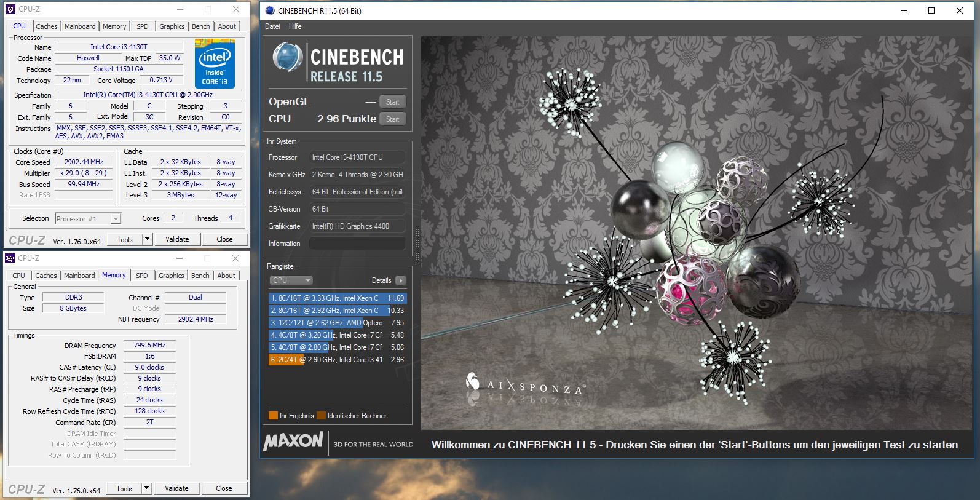This screenshot has width=980, height=500.
Task: Open Graphics tab in top CPU-Z
Action: tap(172, 26)
